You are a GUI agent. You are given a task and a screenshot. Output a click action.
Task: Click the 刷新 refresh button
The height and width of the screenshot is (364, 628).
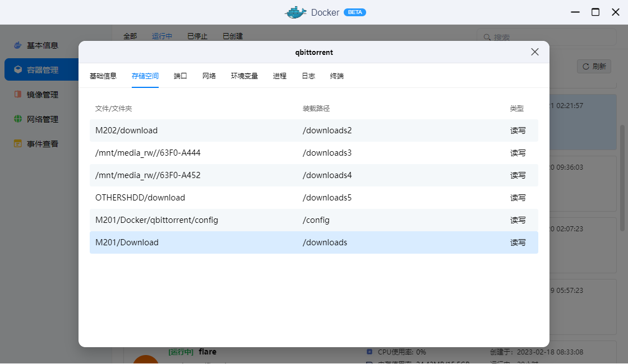594,67
